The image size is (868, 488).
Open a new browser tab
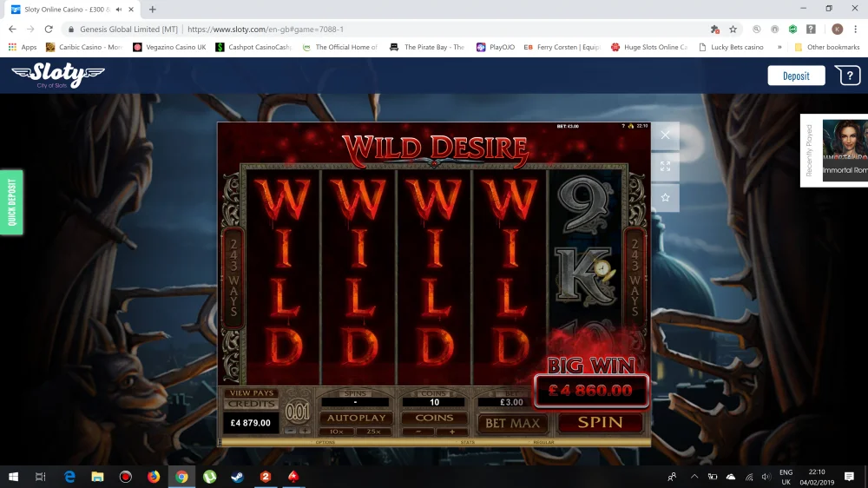tap(152, 10)
